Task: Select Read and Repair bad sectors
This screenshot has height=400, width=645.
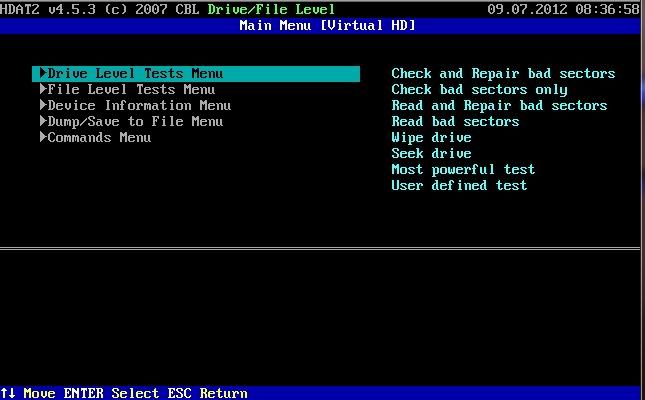Action: point(499,106)
